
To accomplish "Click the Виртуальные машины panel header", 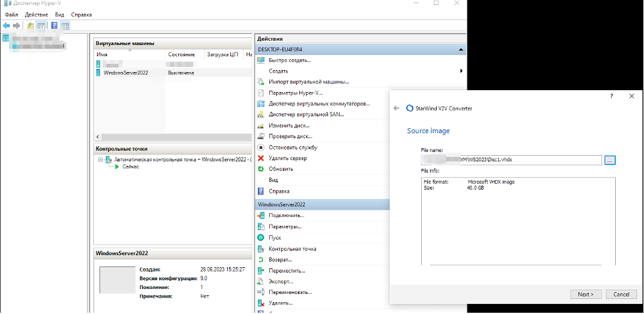I will click(x=173, y=43).
